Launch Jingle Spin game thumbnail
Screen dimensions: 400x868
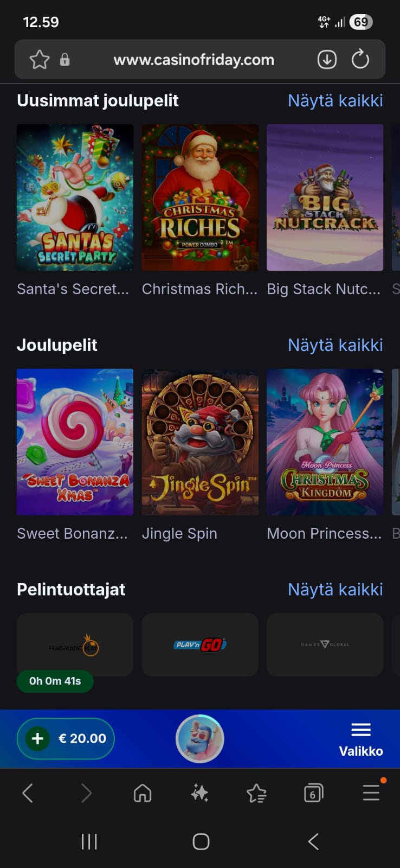(x=200, y=442)
